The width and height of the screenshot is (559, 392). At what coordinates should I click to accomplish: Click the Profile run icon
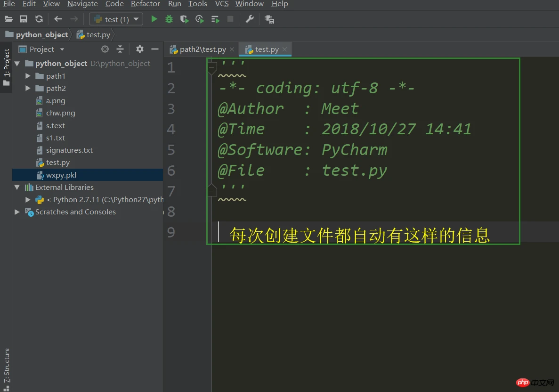[x=200, y=19]
